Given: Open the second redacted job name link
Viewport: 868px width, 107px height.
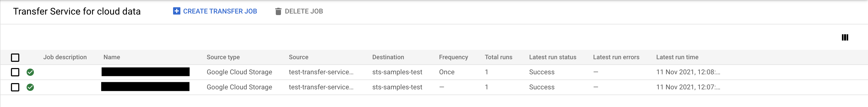Looking at the screenshot, I should click(x=145, y=86).
